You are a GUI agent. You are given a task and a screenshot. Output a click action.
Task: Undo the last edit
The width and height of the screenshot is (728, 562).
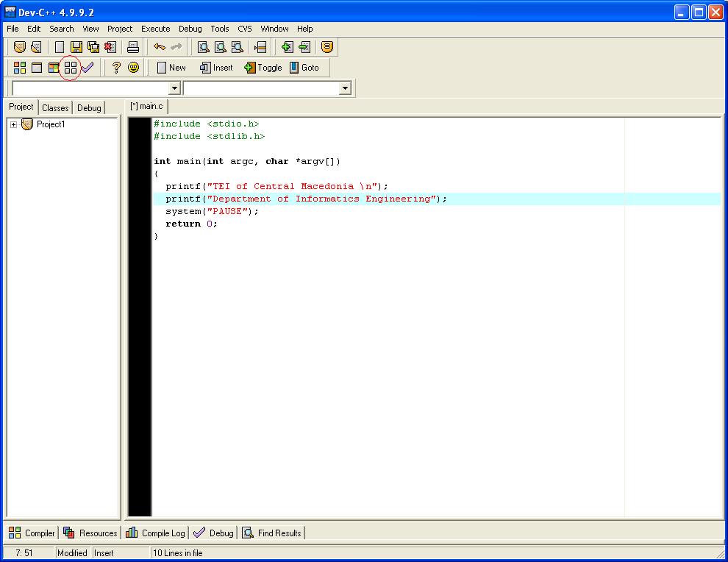pos(160,47)
